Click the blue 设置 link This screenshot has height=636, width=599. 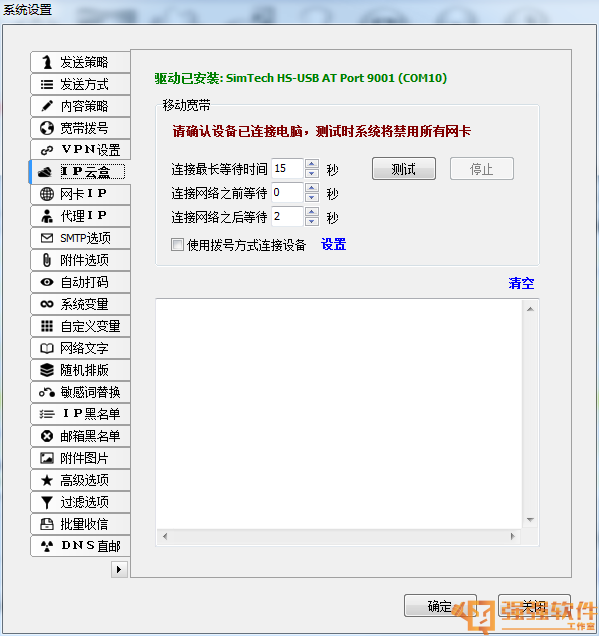pyautogui.click(x=333, y=245)
